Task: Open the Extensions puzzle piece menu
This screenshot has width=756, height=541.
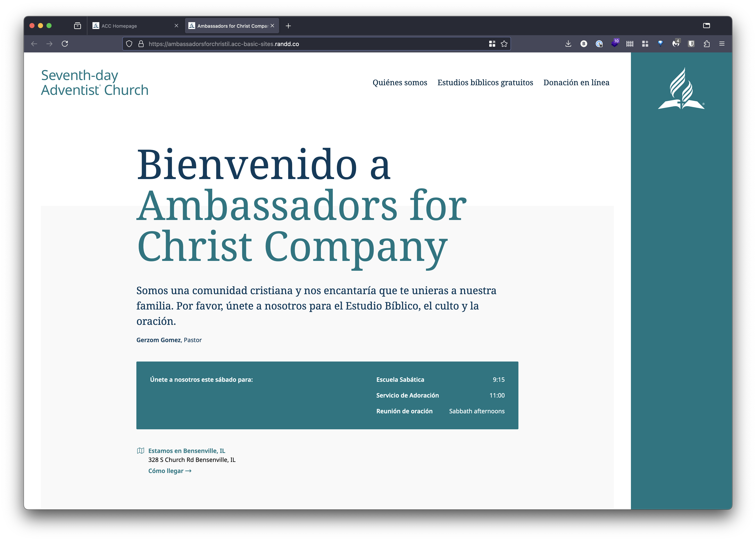Action: pos(707,44)
